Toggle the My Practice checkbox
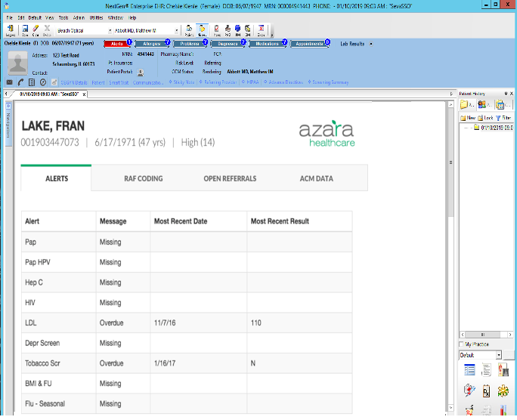The width and height of the screenshot is (517, 420). point(461,344)
